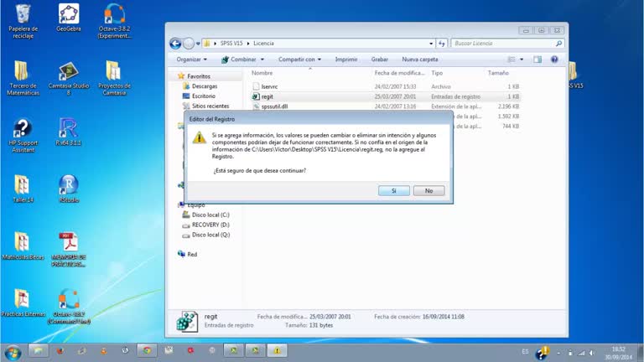Screen dimensions: 644x362
Task: Select the Taller 14 folder on desktop
Action: point(23,189)
